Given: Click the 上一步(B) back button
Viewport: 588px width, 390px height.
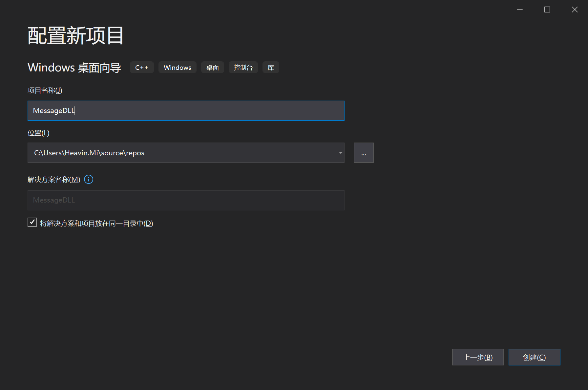Looking at the screenshot, I should [478, 357].
